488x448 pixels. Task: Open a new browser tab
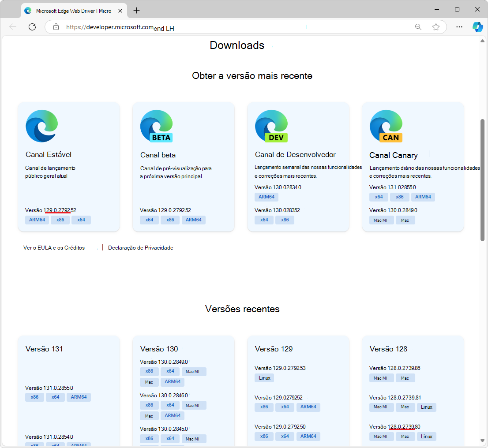(x=137, y=10)
